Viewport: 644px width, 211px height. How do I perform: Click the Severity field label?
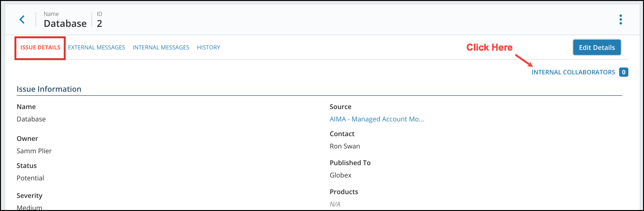tap(29, 196)
